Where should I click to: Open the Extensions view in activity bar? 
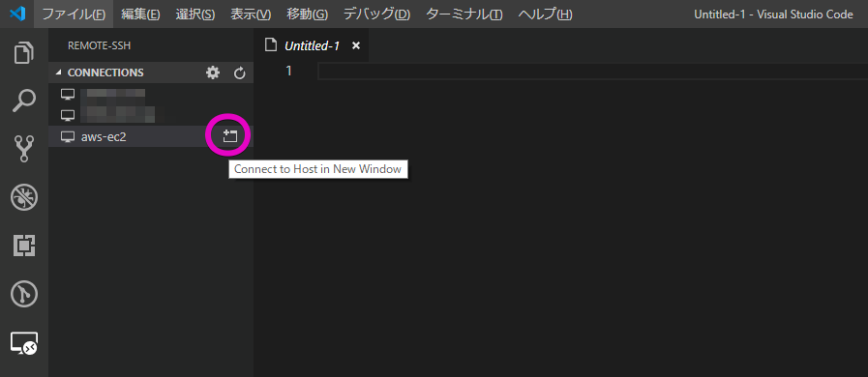24,245
